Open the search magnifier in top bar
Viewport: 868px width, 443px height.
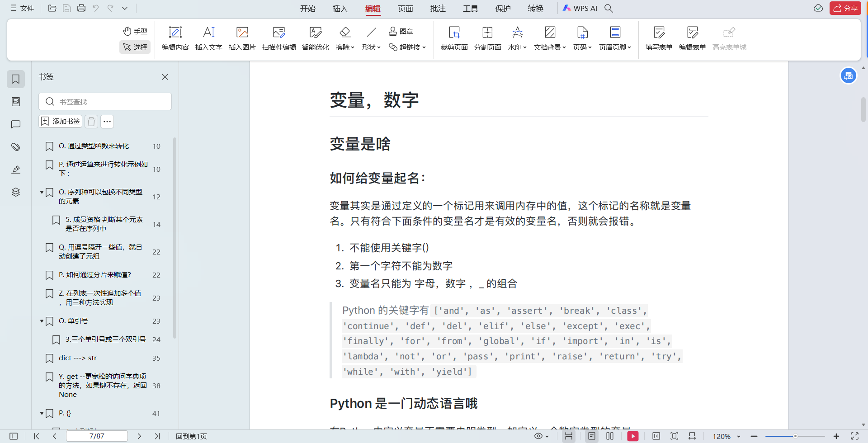click(609, 8)
